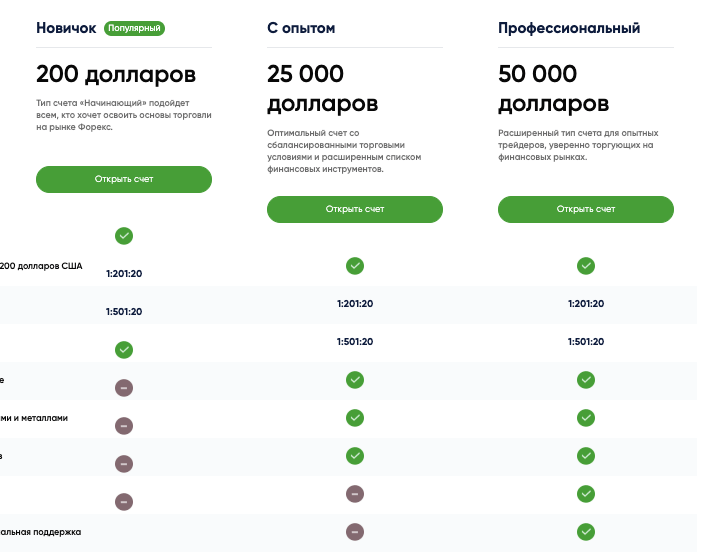Click the top green checkmark in Профессиональный column
Screen dimensions: 710x560
(586, 266)
